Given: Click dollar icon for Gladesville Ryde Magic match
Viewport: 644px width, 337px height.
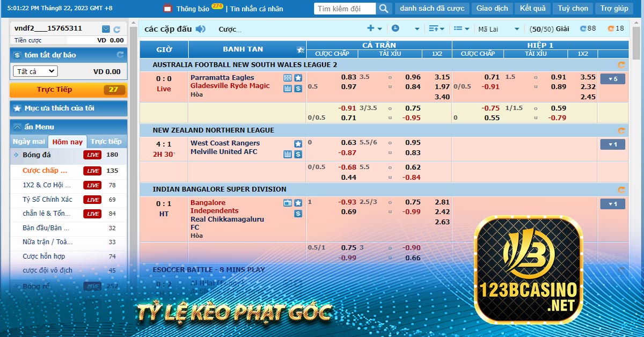Looking at the screenshot, I should [x=298, y=88].
